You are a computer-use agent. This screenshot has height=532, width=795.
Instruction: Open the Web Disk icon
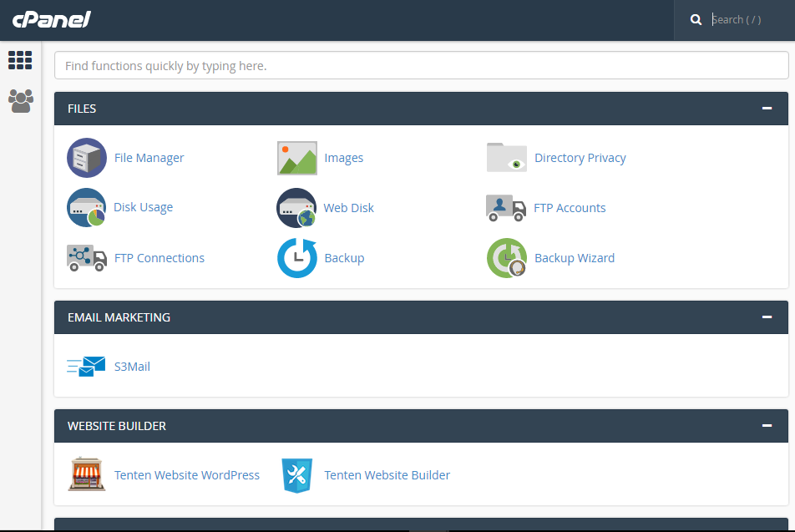[296, 208]
